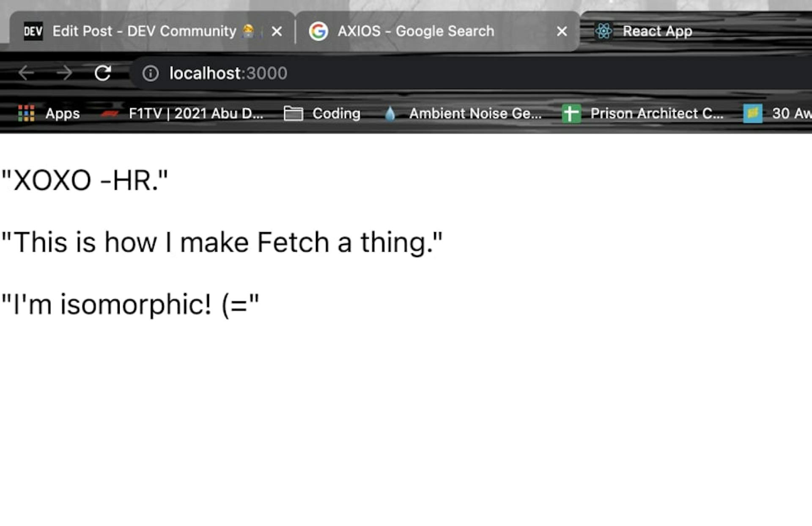Click the Prison Architect bookmark icon

pyautogui.click(x=571, y=113)
